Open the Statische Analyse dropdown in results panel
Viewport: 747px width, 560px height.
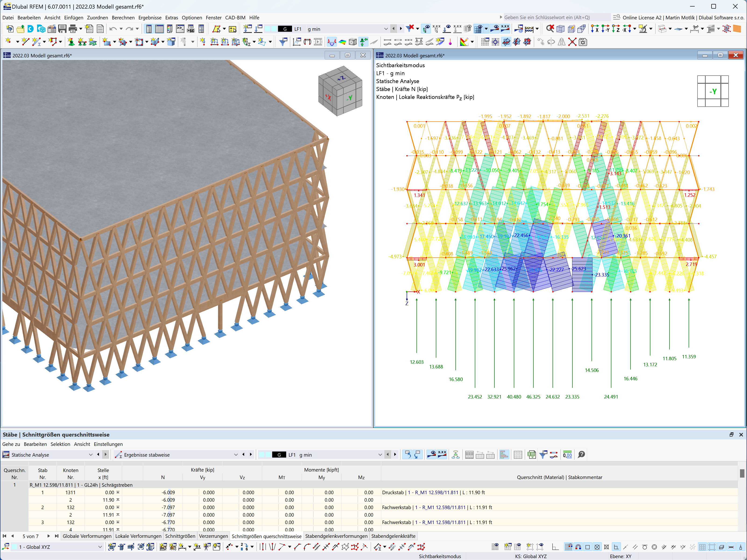pos(91,455)
